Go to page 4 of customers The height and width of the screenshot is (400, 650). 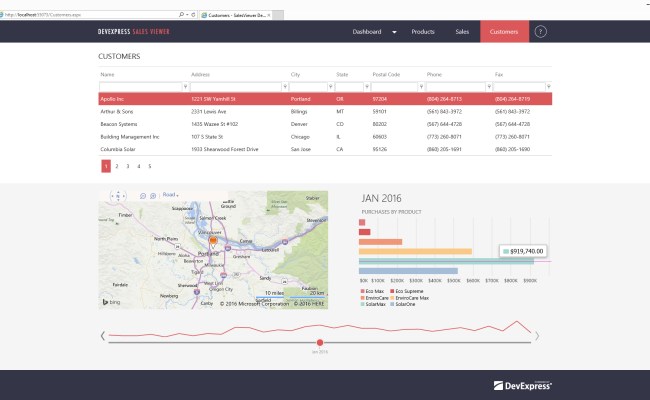(x=139, y=166)
